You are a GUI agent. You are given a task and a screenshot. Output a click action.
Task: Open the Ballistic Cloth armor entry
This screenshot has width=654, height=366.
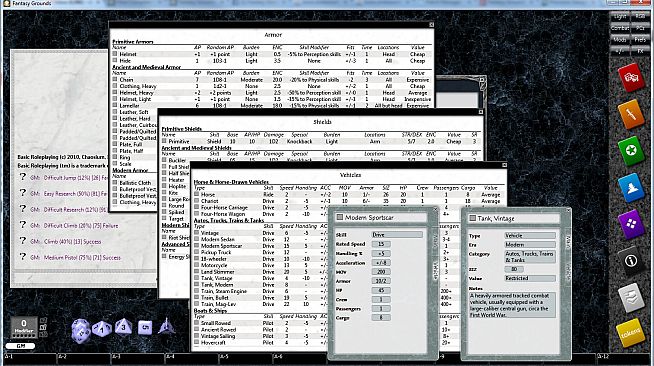click(135, 183)
